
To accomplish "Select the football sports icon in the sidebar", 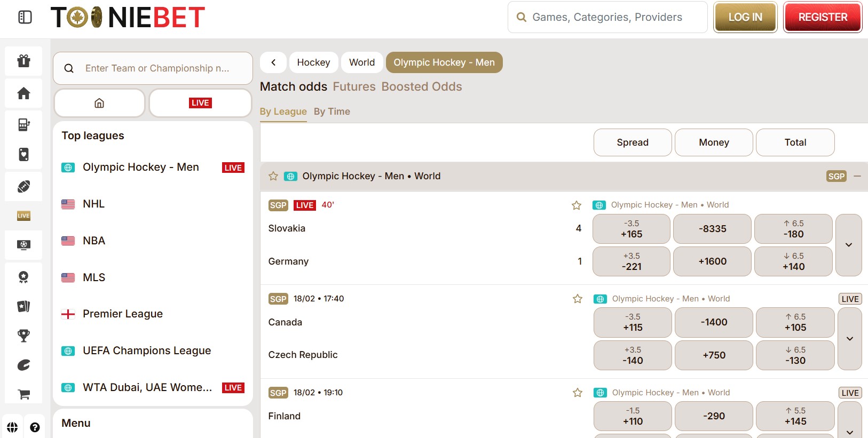I will click(23, 186).
